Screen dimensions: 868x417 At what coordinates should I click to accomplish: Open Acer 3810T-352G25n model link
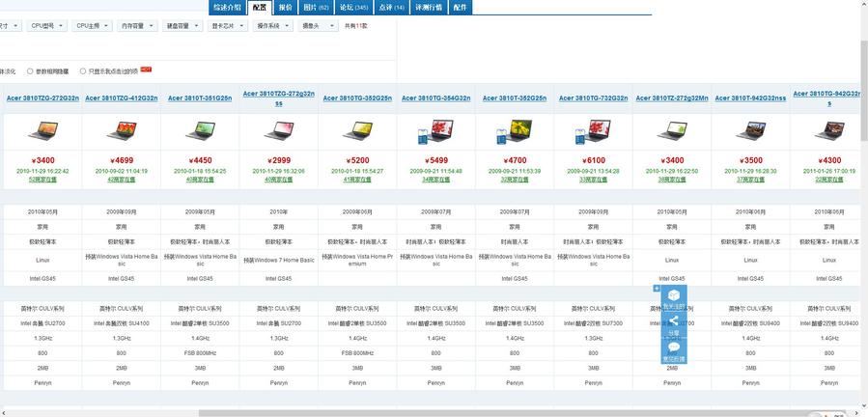[515, 98]
